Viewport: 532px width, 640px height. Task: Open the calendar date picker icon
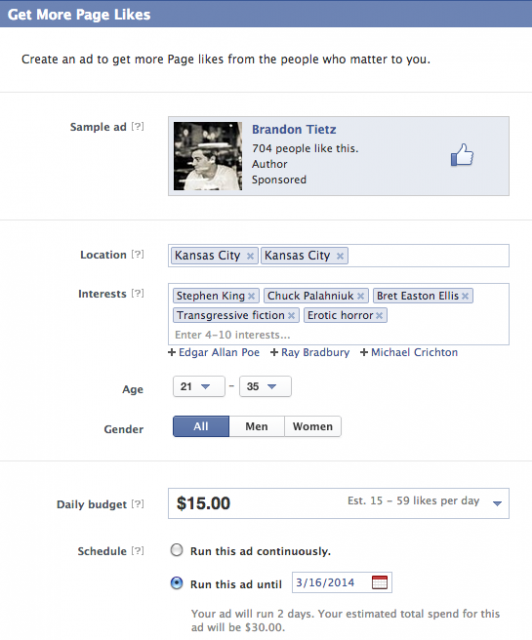(380, 582)
